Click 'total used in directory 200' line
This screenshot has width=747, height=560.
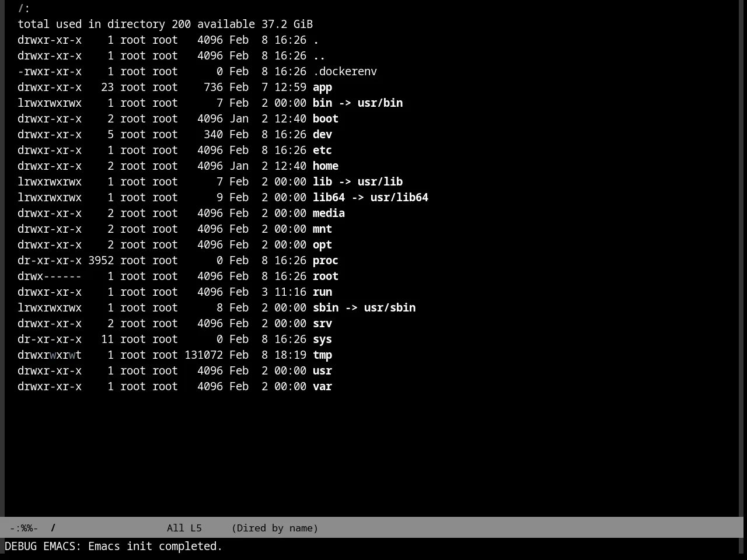pyautogui.click(x=104, y=24)
